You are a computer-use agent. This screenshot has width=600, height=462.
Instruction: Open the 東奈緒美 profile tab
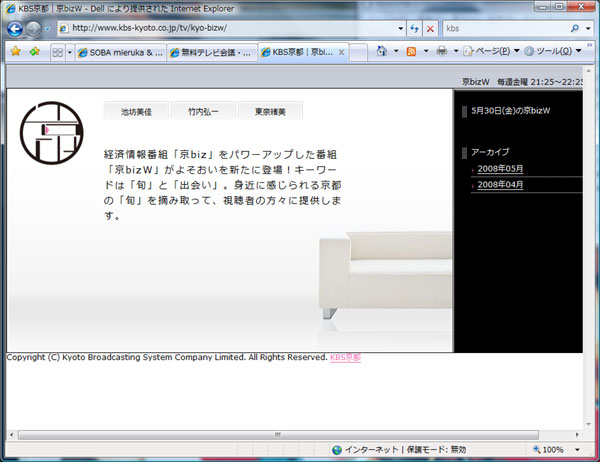[x=270, y=111]
